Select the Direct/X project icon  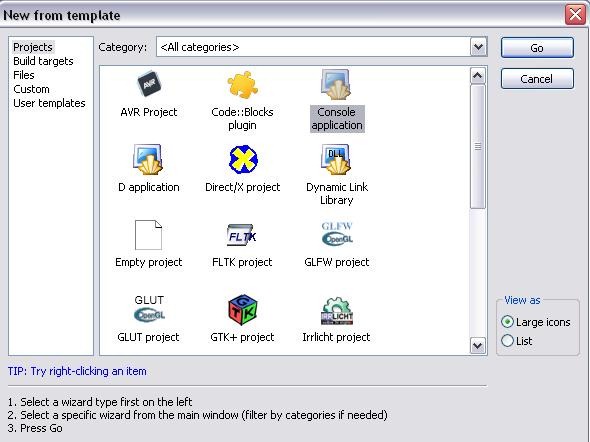(243, 159)
